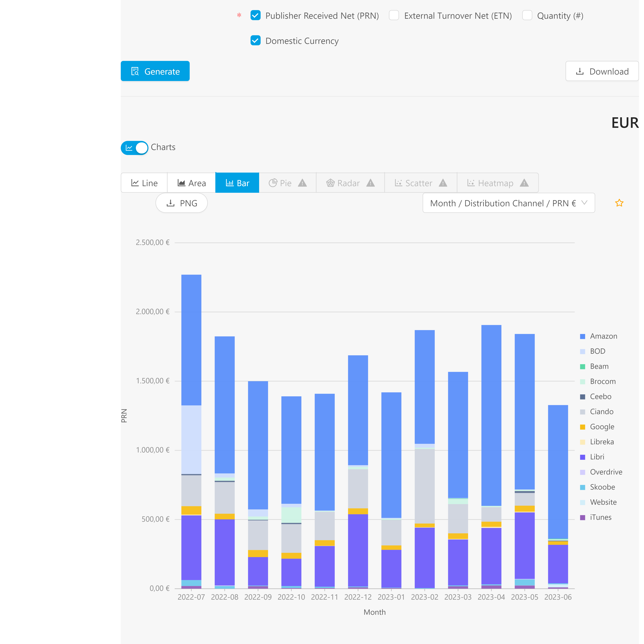Enable External Turnover Net (ETN) checkbox
644x644 pixels.
click(394, 15)
